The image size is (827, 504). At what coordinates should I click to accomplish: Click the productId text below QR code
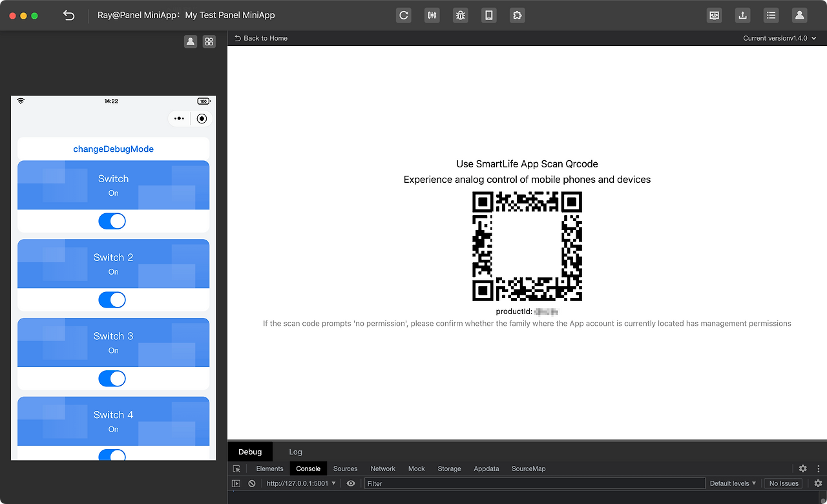(x=527, y=311)
